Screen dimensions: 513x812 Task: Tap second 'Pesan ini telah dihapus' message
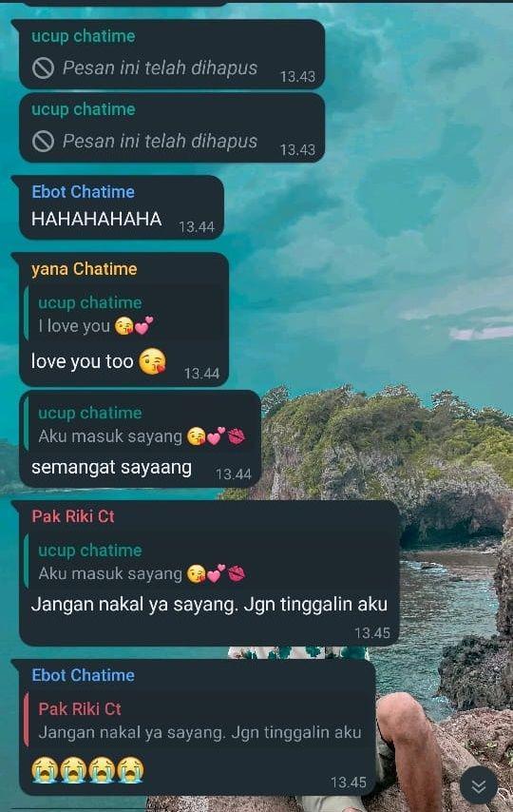pos(160,141)
